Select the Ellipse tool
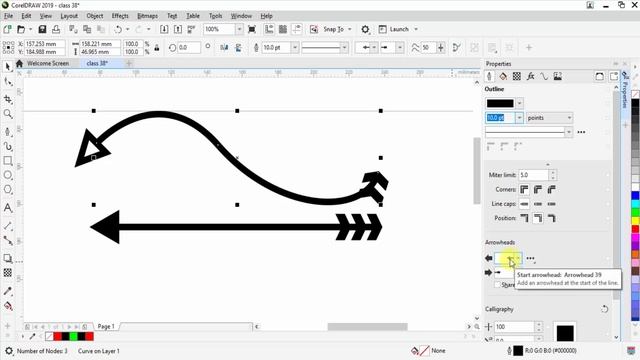Image resolution: width=640 pixels, height=360 pixels. pyautogui.click(x=8, y=175)
